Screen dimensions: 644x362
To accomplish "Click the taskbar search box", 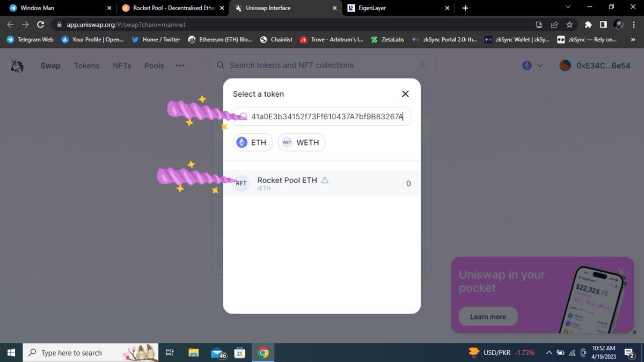I will pyautogui.click(x=91, y=352).
